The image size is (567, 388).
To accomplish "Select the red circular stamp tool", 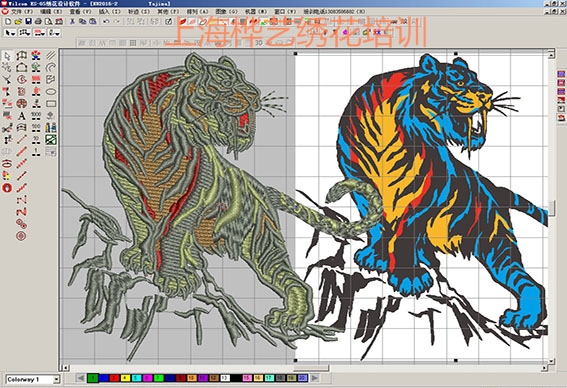I will pos(7,188).
